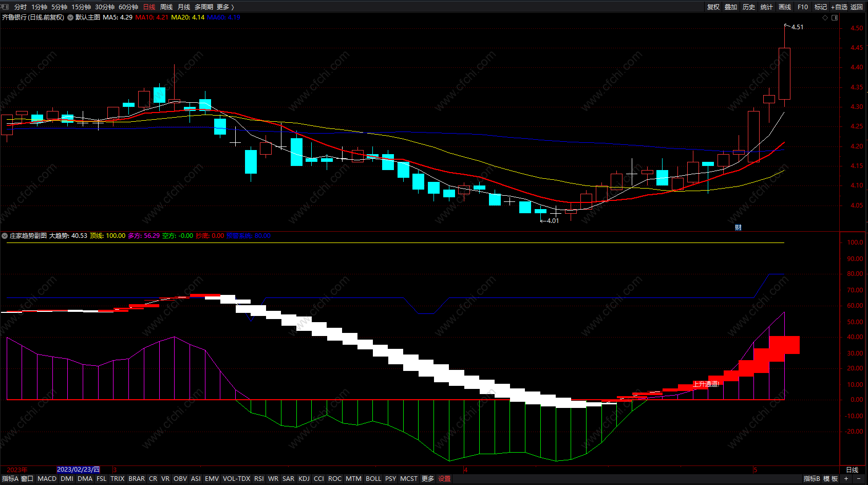
Task: Expand the 默认主图 indicator dropdown
Action: (70, 17)
